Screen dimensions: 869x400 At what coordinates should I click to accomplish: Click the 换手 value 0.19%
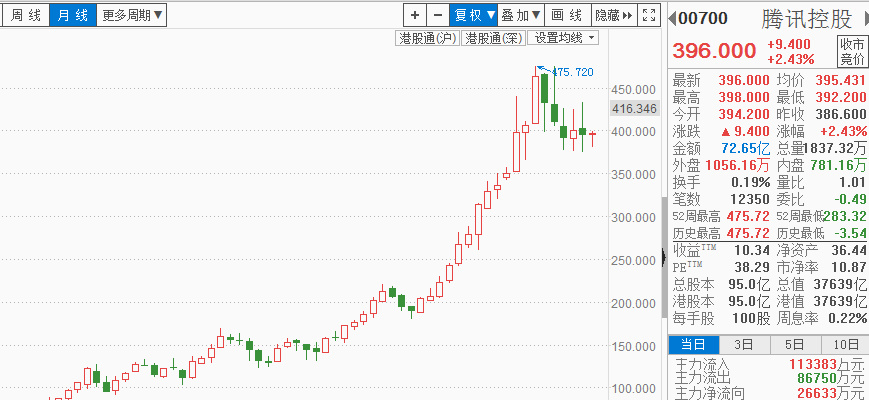[751, 182]
